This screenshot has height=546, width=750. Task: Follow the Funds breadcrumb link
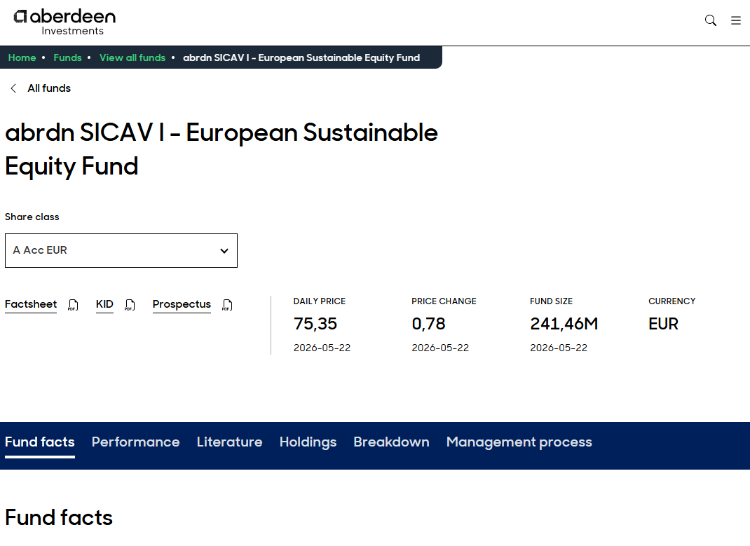coord(67,58)
